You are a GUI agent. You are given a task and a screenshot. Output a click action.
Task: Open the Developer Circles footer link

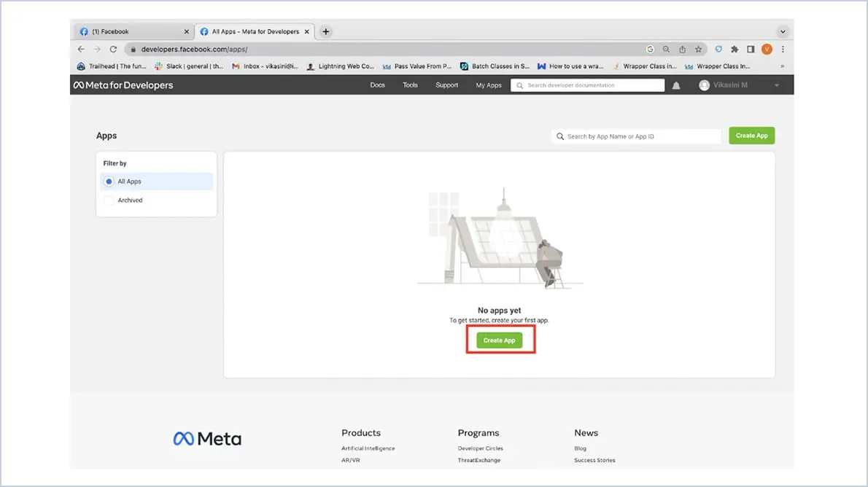click(481, 448)
